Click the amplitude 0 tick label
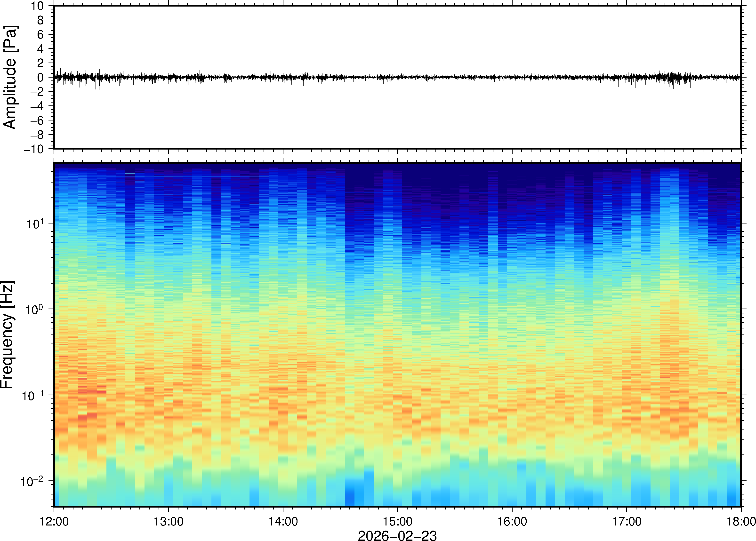Image resolution: width=756 pixels, height=541 pixels. coord(41,78)
